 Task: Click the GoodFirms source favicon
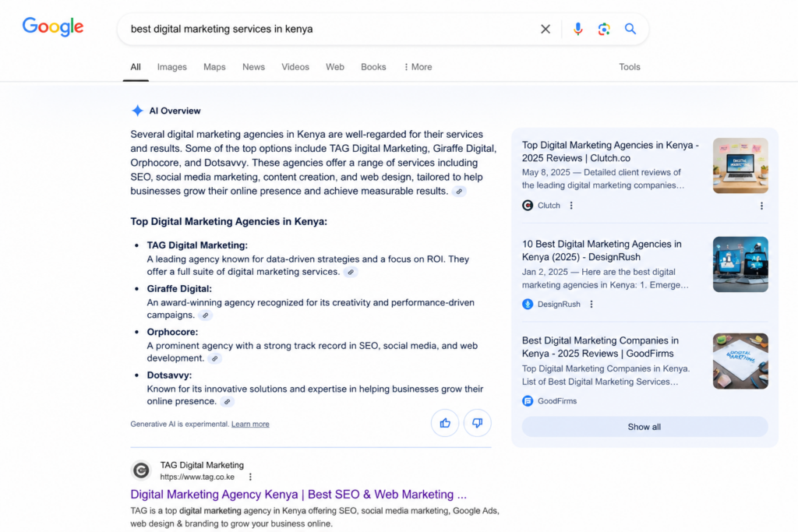click(528, 401)
